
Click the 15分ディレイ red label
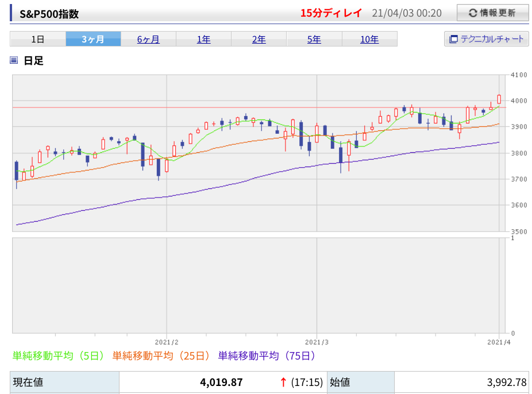pyautogui.click(x=331, y=13)
